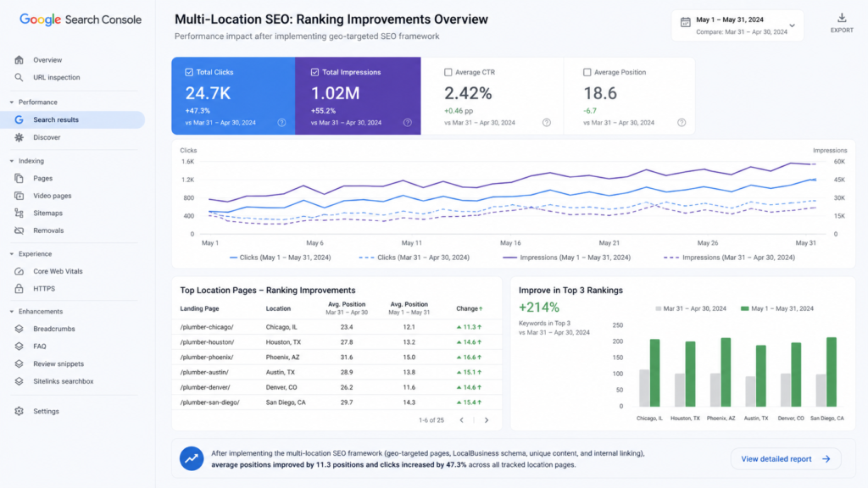
Task: Open the /plumber-chicago/ landing page link
Action: click(x=207, y=327)
